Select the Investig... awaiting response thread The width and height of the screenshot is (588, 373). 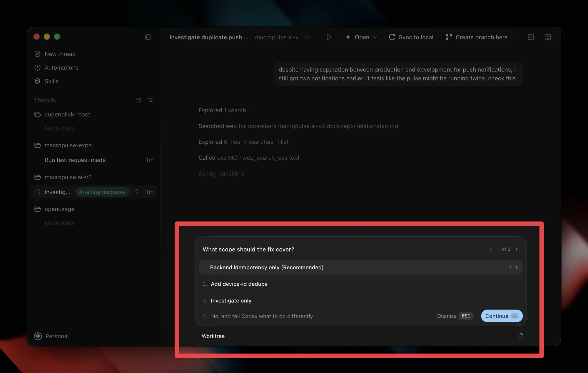94,192
